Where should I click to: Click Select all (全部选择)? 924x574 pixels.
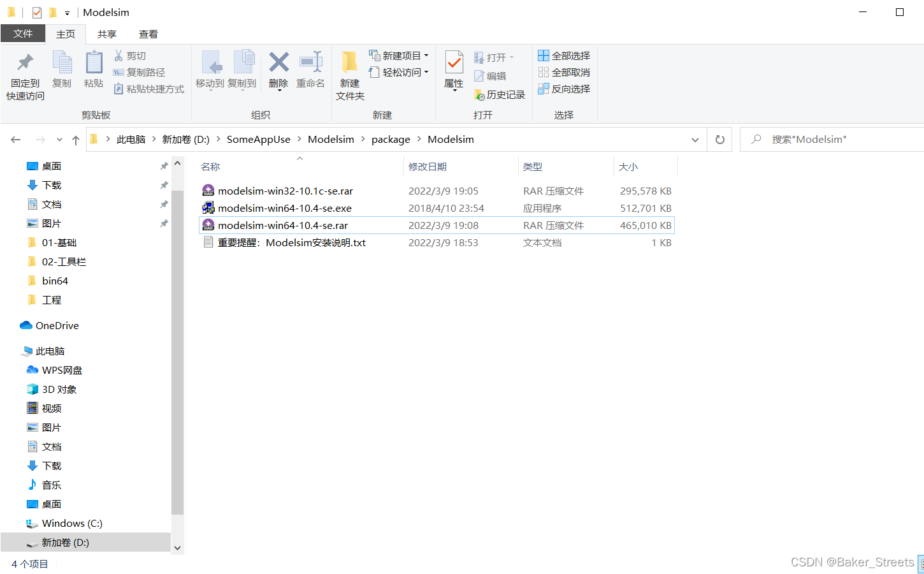564,55
